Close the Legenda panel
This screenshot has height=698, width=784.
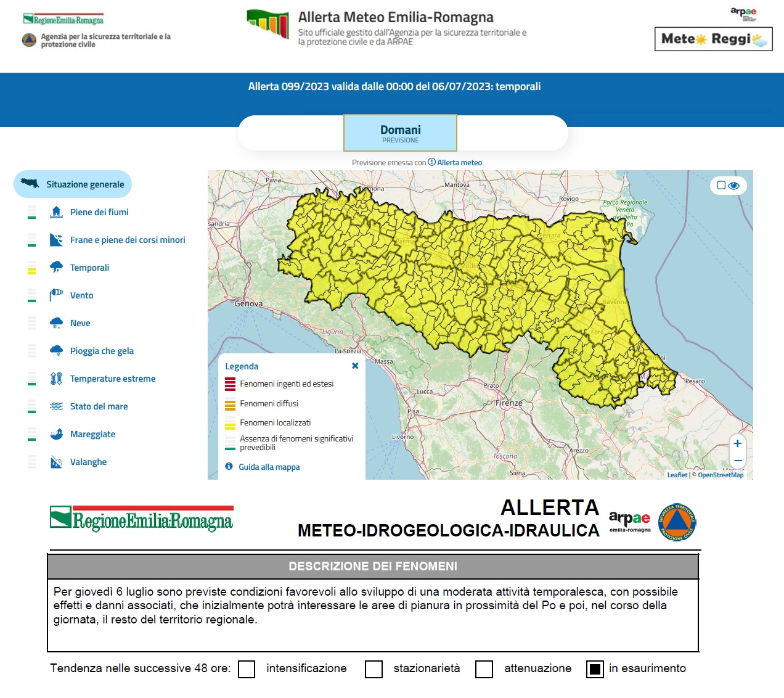point(355,366)
